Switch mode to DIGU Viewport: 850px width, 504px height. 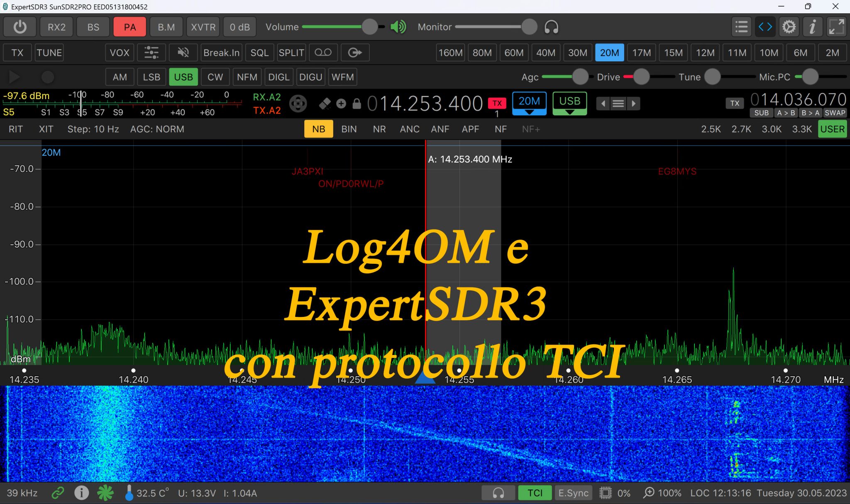click(310, 77)
